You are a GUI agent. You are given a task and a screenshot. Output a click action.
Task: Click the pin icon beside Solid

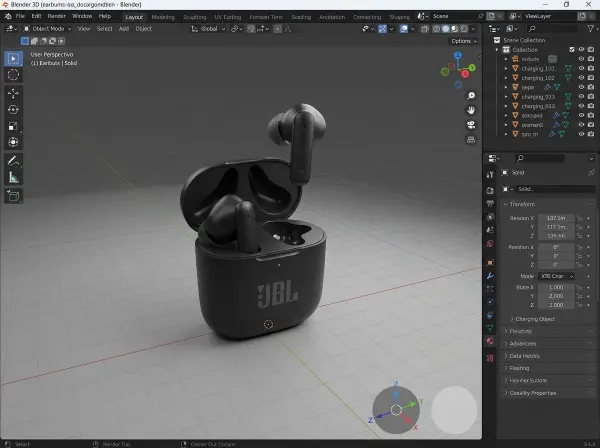[591, 173]
